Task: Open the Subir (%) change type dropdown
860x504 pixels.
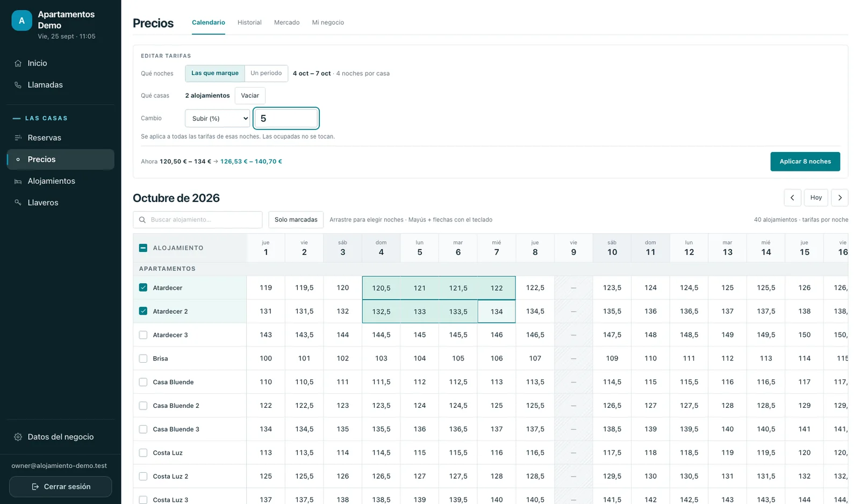Action: [x=218, y=118]
